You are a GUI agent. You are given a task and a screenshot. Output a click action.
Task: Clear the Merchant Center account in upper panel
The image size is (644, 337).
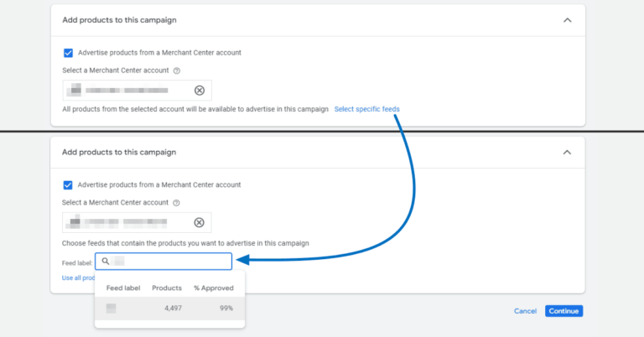tap(200, 91)
